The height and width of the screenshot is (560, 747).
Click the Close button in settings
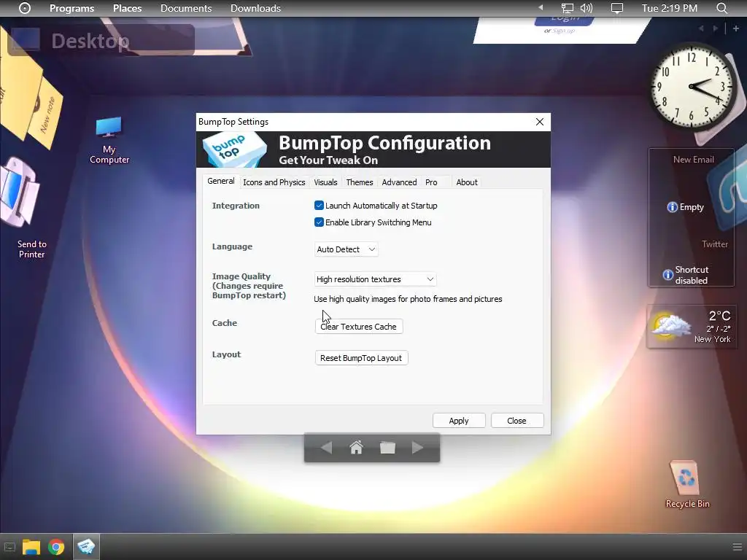(x=517, y=421)
